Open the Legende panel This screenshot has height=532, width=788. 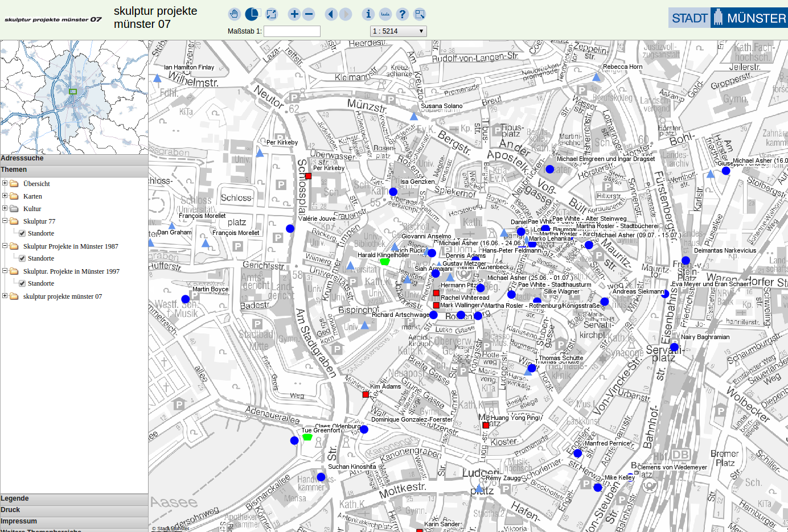[74, 499]
